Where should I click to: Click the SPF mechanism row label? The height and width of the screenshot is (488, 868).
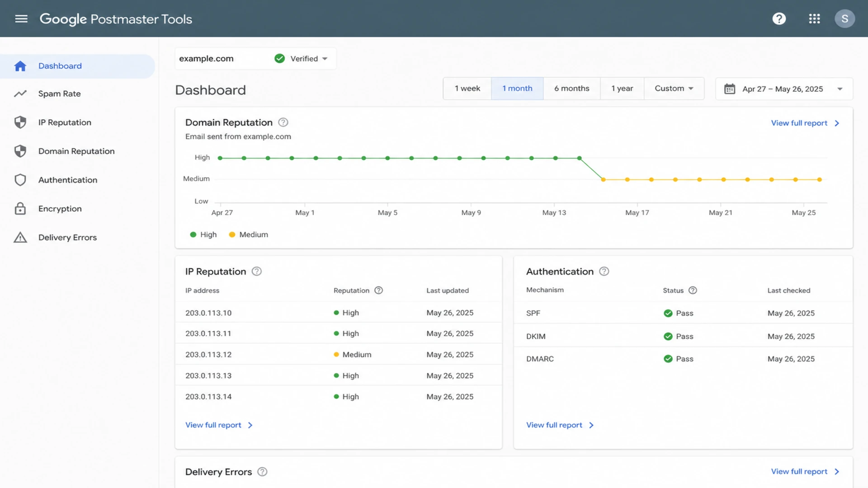pyautogui.click(x=533, y=313)
